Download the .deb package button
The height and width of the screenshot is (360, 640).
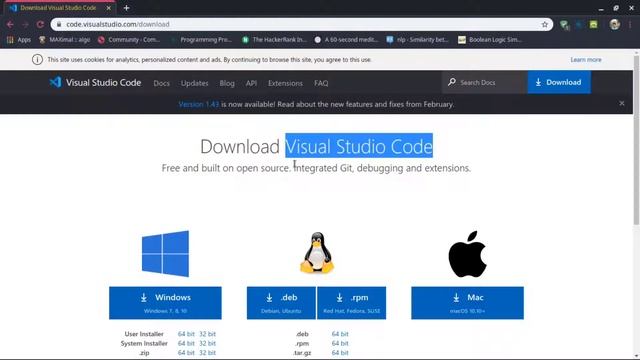(281, 303)
